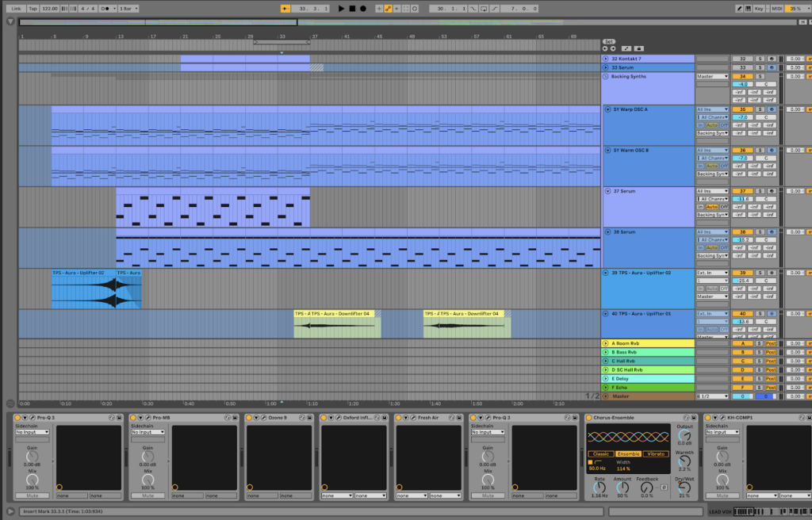Image resolution: width=812 pixels, height=520 pixels.
Task: Adjust the Dry/Wet knob on Chorus-Ensemble
Action: pyautogui.click(x=685, y=487)
